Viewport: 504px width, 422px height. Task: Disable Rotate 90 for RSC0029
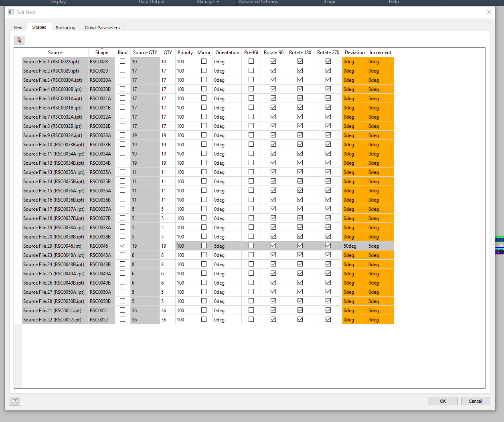tap(273, 70)
